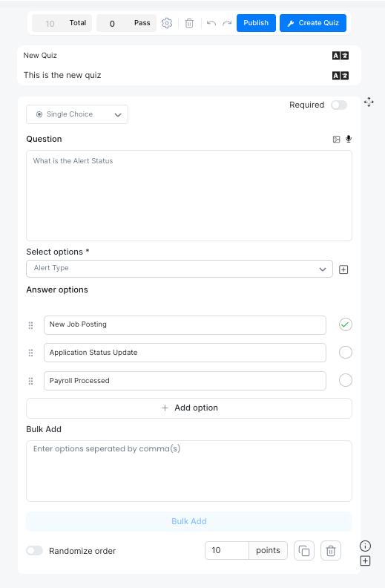Toggle the Required switch

click(339, 105)
